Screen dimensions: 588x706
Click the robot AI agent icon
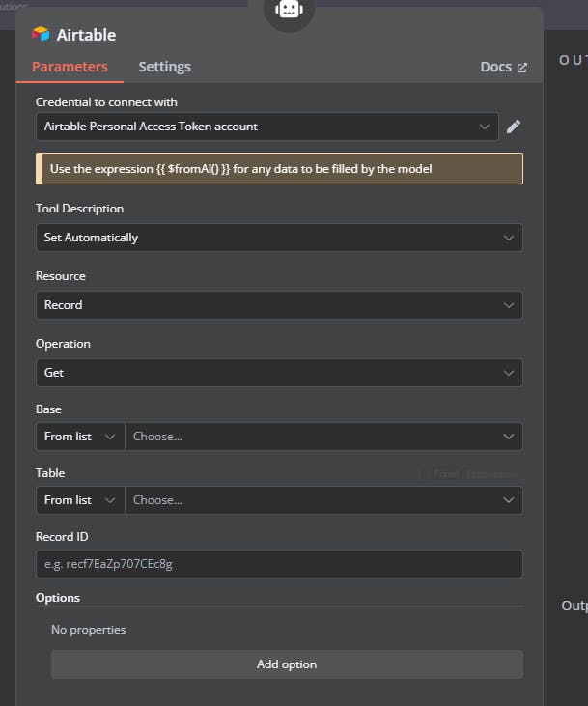[x=289, y=10]
